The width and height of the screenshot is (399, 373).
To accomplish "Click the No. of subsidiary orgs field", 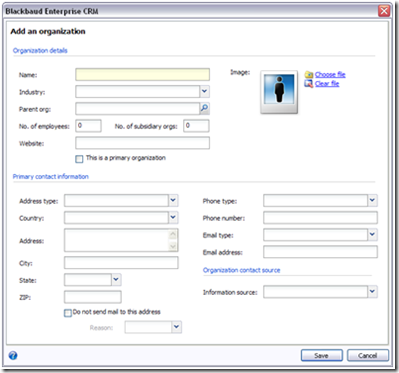I will (x=196, y=126).
